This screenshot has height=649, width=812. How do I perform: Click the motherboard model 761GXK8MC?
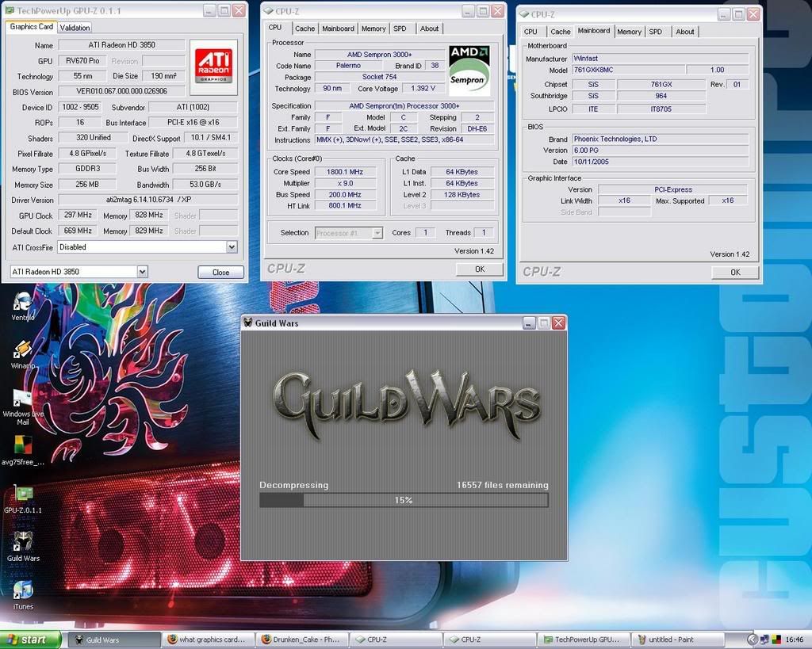click(629, 70)
